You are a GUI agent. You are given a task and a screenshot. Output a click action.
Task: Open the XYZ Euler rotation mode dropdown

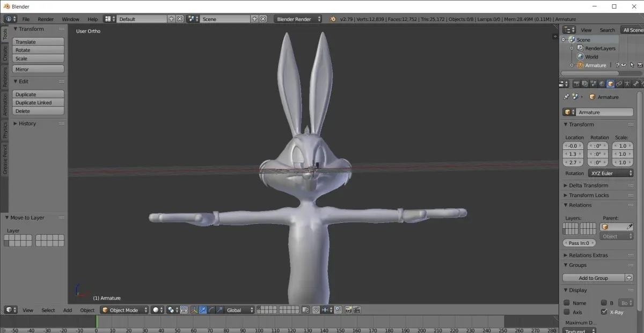611,173
